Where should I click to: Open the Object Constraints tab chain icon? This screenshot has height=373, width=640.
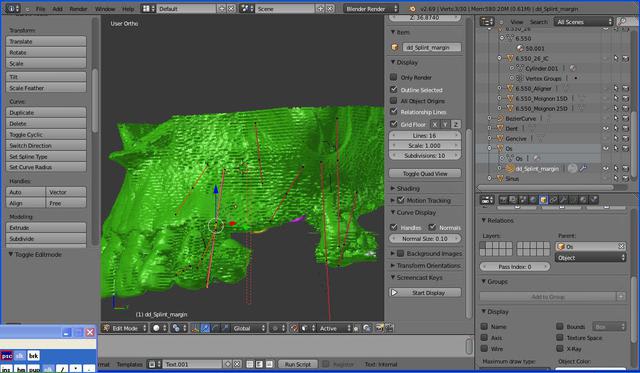tap(553, 200)
